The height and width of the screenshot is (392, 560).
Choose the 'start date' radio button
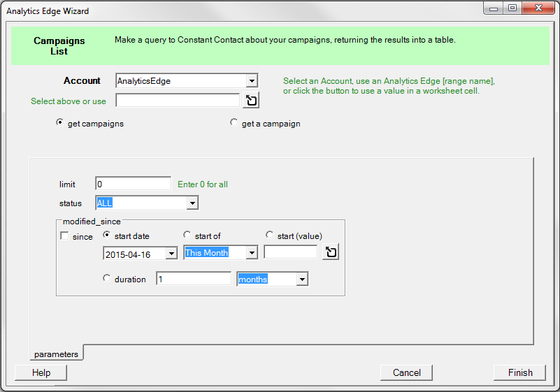[107, 235]
